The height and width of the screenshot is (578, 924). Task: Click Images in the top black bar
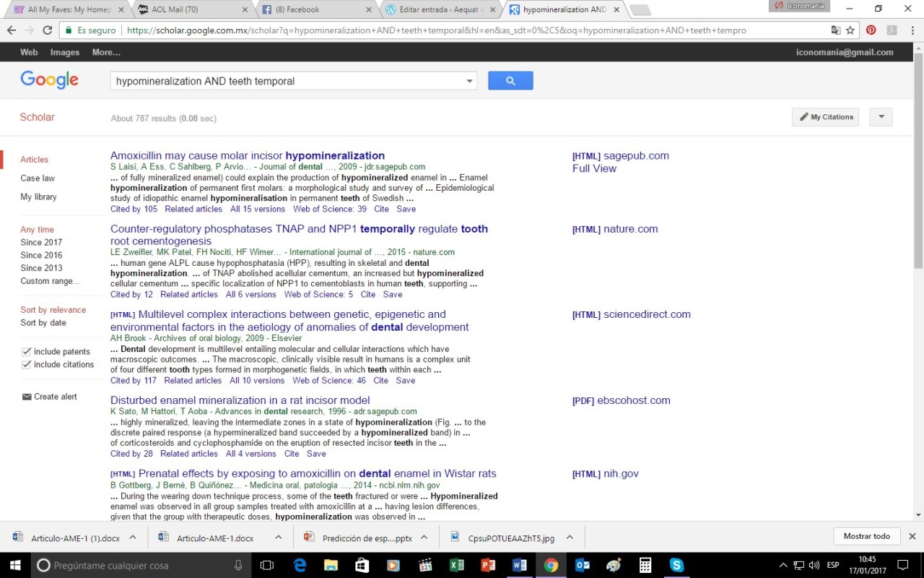[x=65, y=52]
